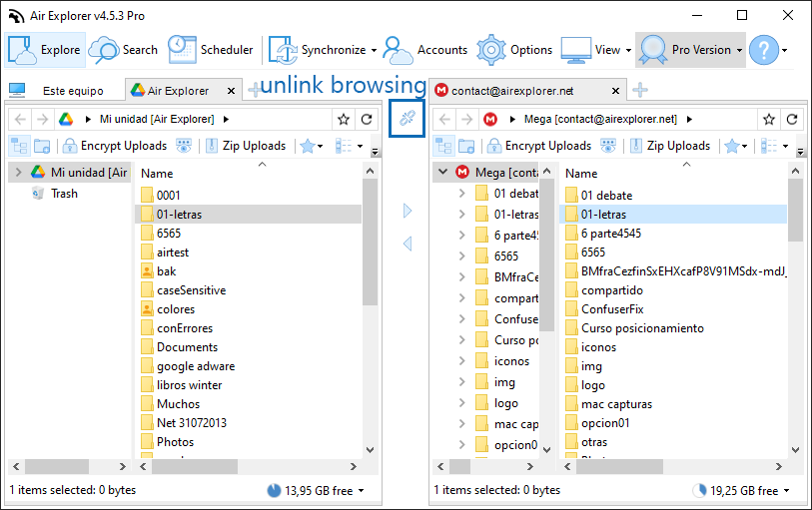Refresh the right pane
Viewport: 812px width, 510px height.
point(792,120)
